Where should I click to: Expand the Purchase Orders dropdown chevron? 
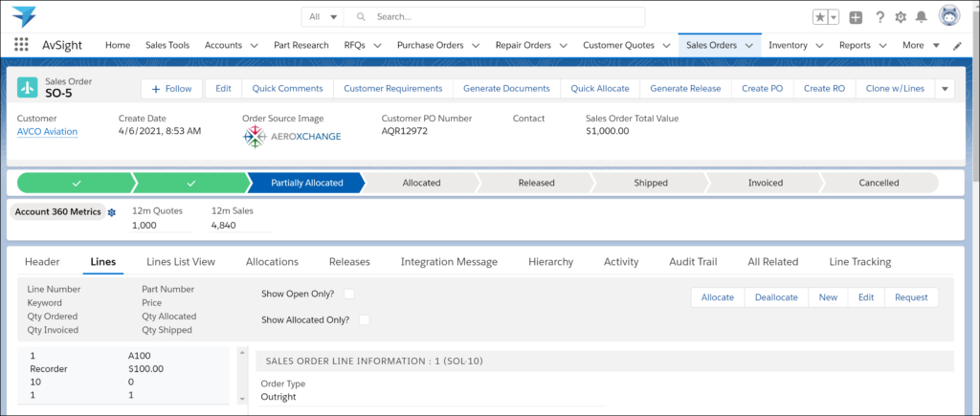click(476, 46)
